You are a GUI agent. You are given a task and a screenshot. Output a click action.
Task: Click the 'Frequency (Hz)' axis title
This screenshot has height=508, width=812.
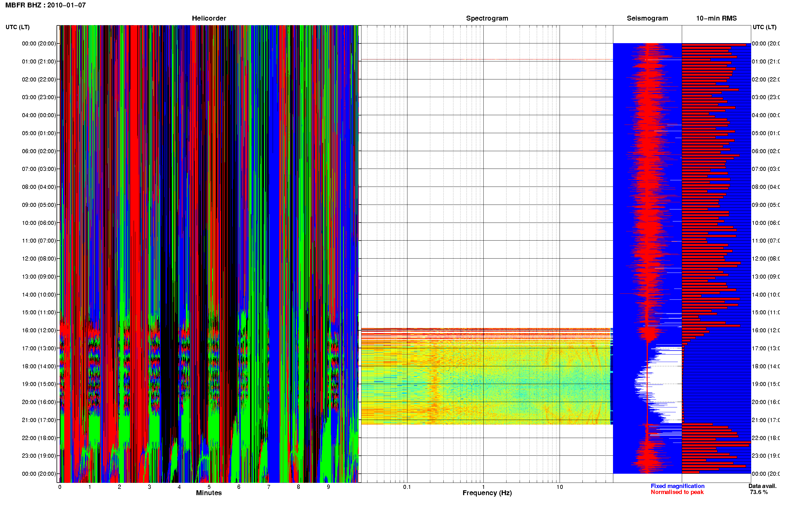[x=487, y=493]
